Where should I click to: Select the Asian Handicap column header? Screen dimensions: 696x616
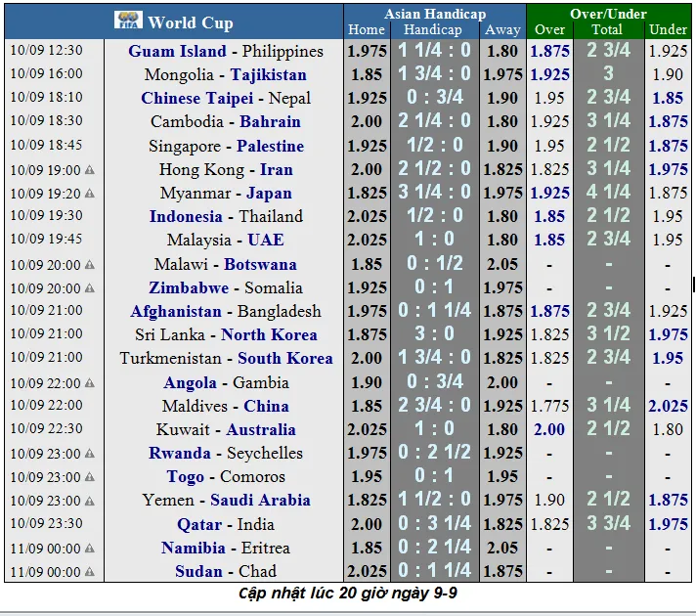point(435,14)
